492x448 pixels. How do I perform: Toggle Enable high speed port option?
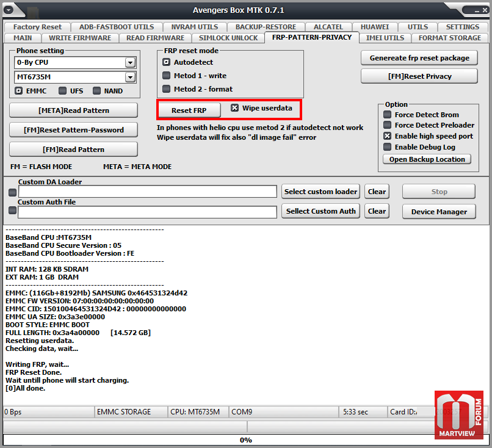click(x=388, y=136)
